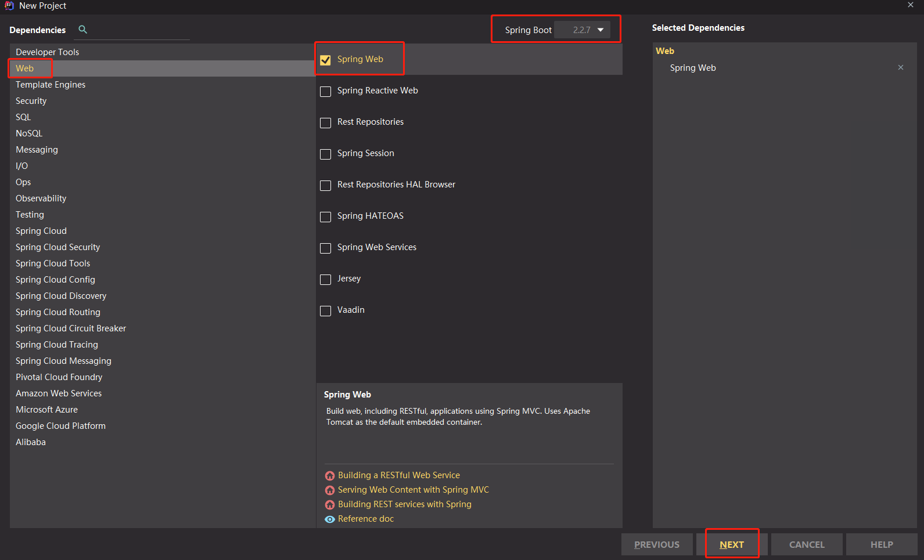This screenshot has height=560, width=924.
Task: Select Spring Cloud Messaging category
Action: pyautogui.click(x=163, y=361)
